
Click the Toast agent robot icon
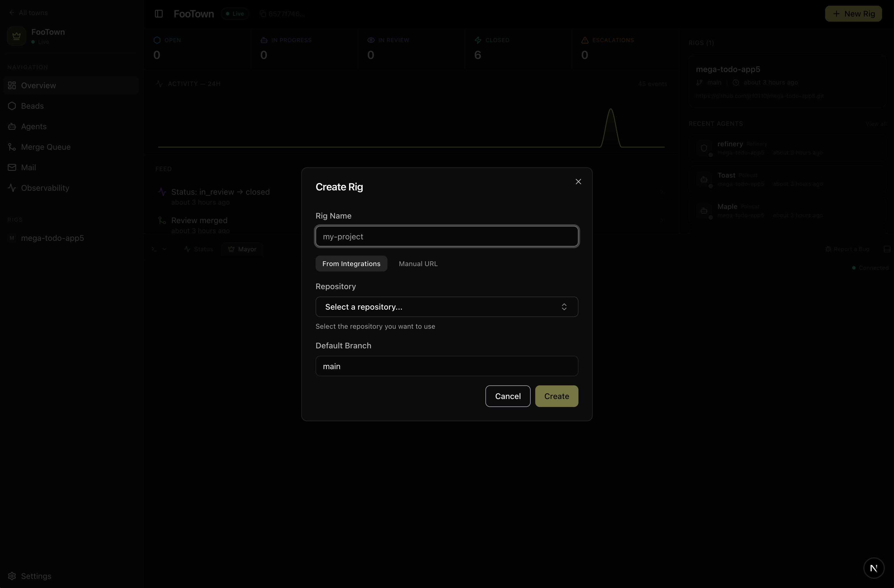click(x=704, y=179)
